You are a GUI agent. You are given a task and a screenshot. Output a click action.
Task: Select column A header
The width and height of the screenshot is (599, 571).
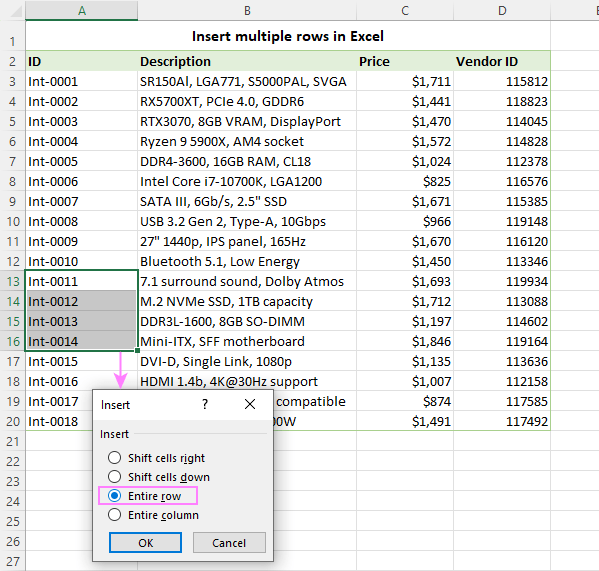pyautogui.click(x=82, y=11)
